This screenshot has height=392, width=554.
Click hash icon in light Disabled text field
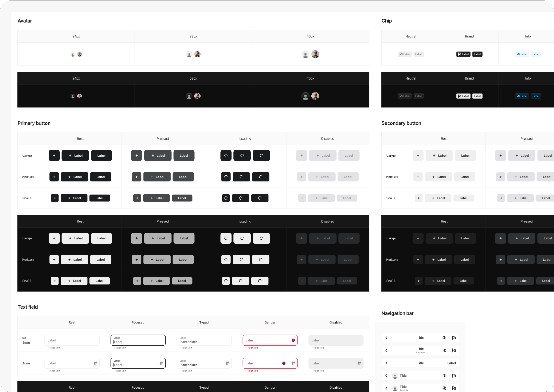point(359,363)
